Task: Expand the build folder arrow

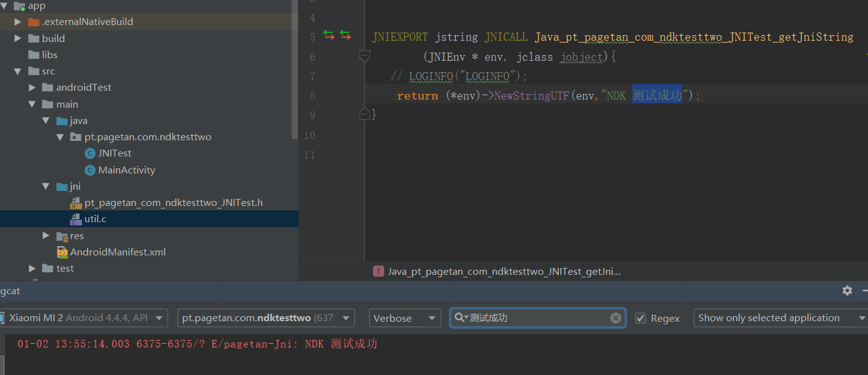Action: click(x=18, y=38)
